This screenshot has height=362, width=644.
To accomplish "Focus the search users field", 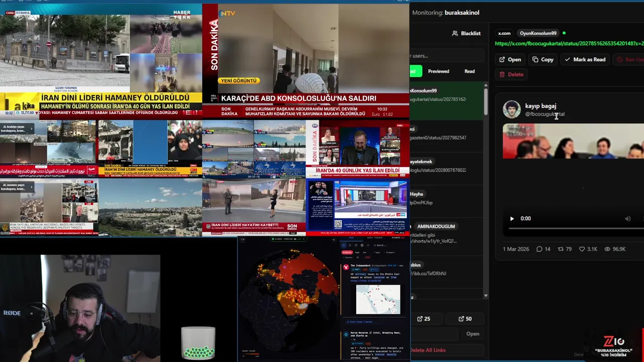I will (x=447, y=56).
